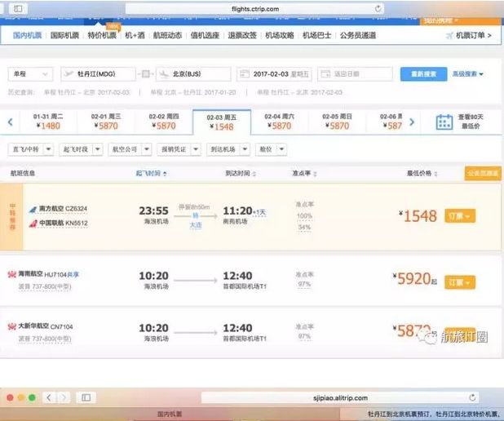Open the 直飞/中转 filter dropdown
The width and height of the screenshot is (504, 421).
[x=30, y=149]
